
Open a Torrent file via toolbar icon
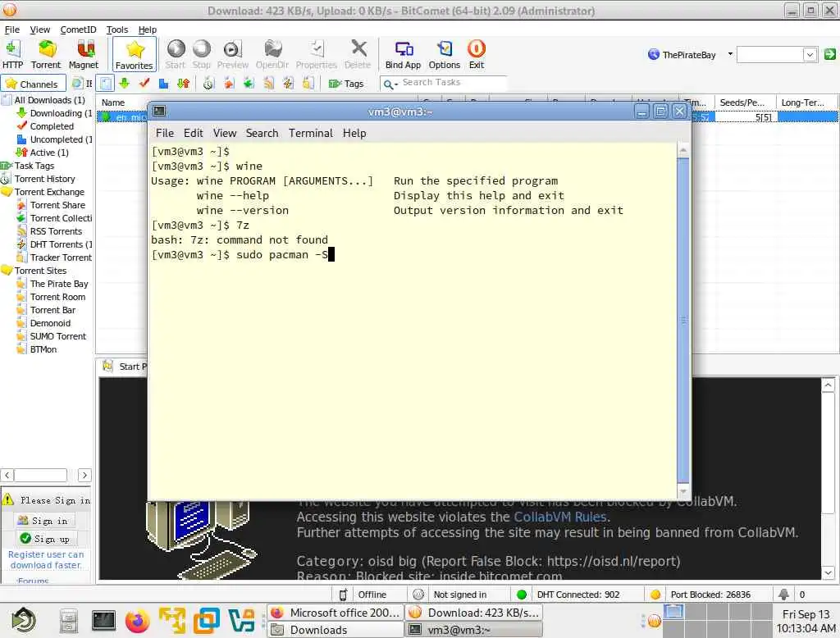[46, 55]
